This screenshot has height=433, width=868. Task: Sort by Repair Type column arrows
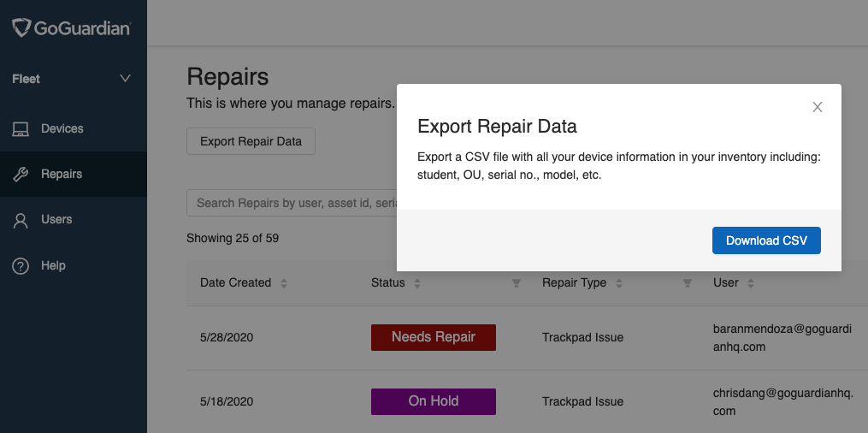tap(619, 283)
